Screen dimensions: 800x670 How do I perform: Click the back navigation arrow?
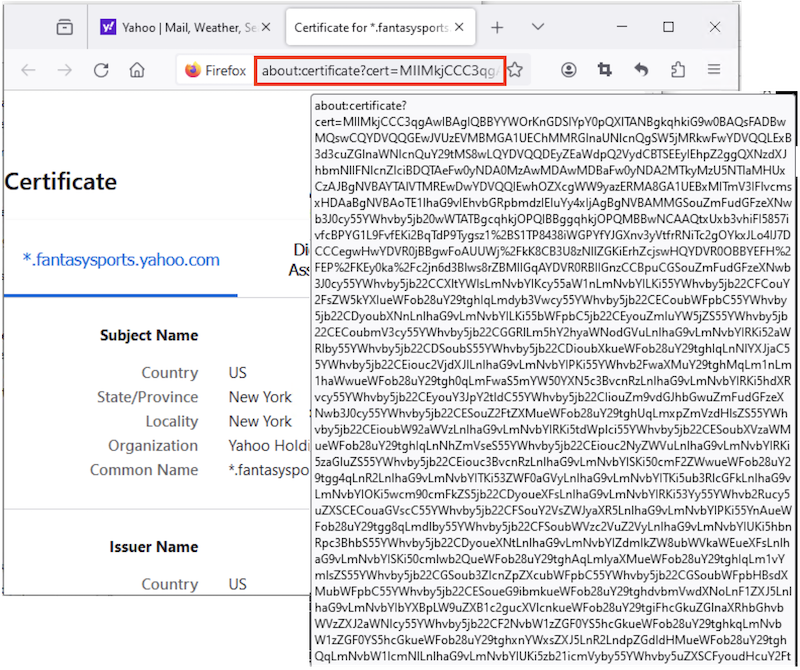point(30,70)
